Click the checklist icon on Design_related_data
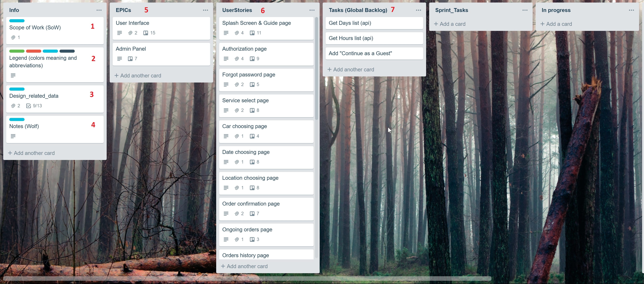Image resolution: width=644 pixels, height=284 pixels. [x=28, y=106]
